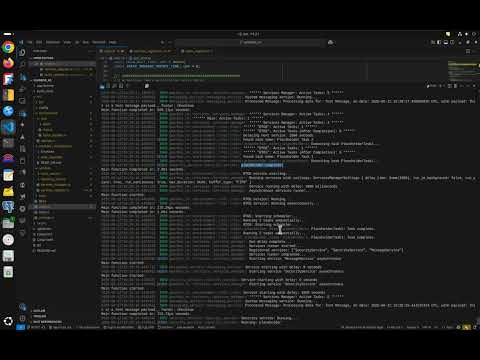The image size is (480, 360).
Task: Open the Selection menu
Action: (x=53, y=42)
